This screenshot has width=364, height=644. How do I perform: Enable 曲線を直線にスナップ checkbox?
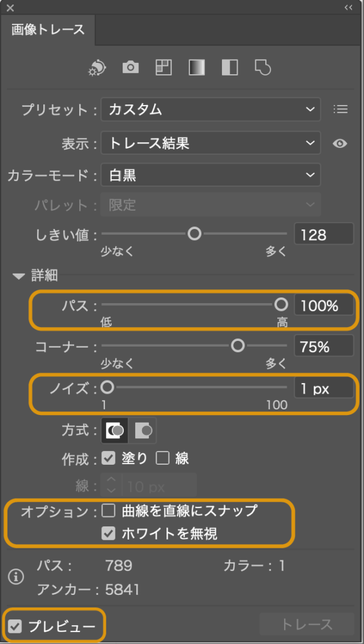[x=108, y=511]
